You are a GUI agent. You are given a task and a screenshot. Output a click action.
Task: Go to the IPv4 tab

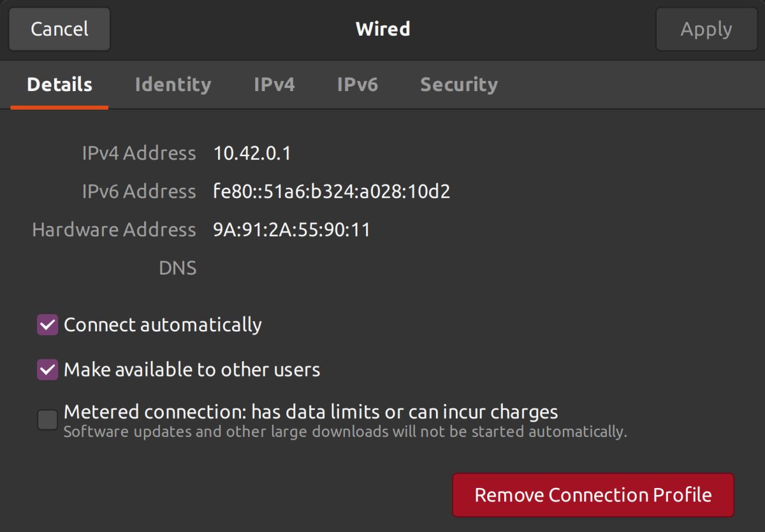tap(274, 85)
